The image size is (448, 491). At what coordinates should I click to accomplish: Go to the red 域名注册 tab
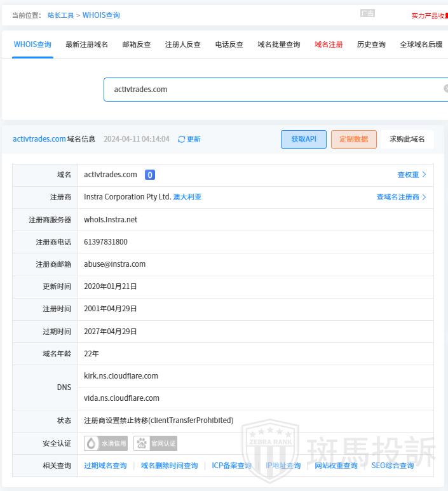[x=329, y=44]
